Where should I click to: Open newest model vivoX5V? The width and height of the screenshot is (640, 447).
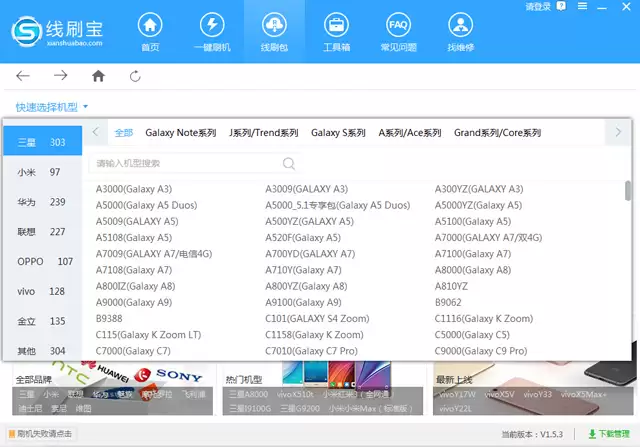pyautogui.click(x=499, y=394)
